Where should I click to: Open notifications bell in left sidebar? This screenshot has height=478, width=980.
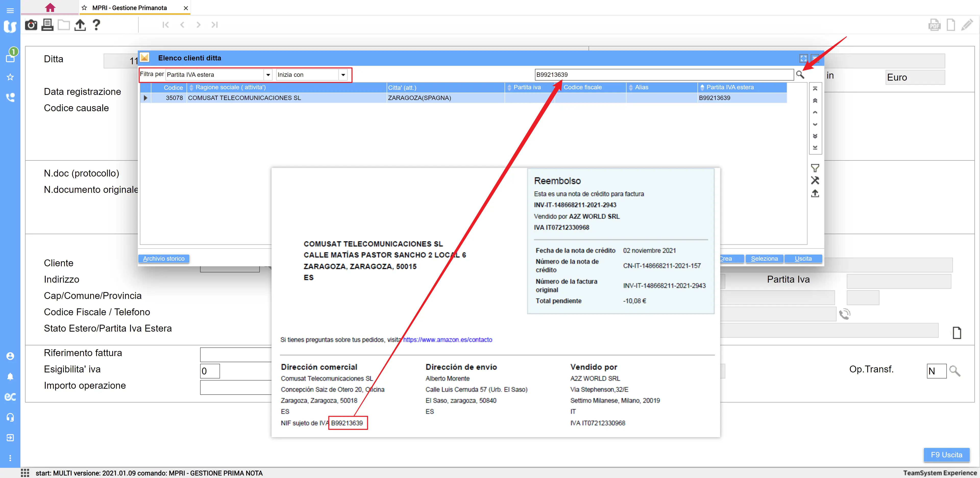click(x=10, y=376)
